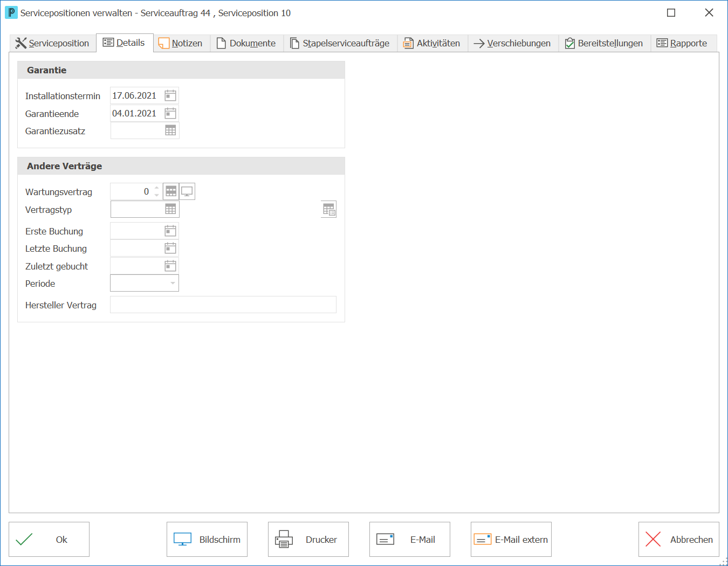
Task: Click table settings icon right of Vertragstyp
Action: pos(328,209)
